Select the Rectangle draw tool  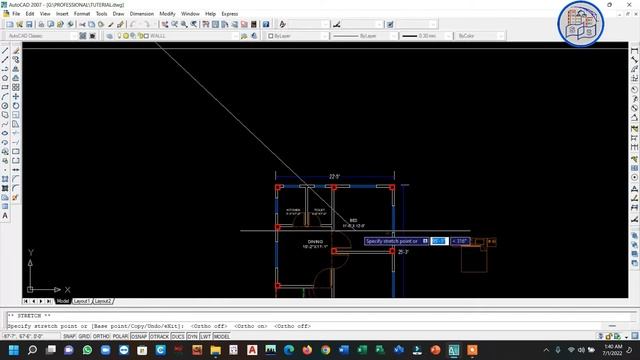(5, 87)
